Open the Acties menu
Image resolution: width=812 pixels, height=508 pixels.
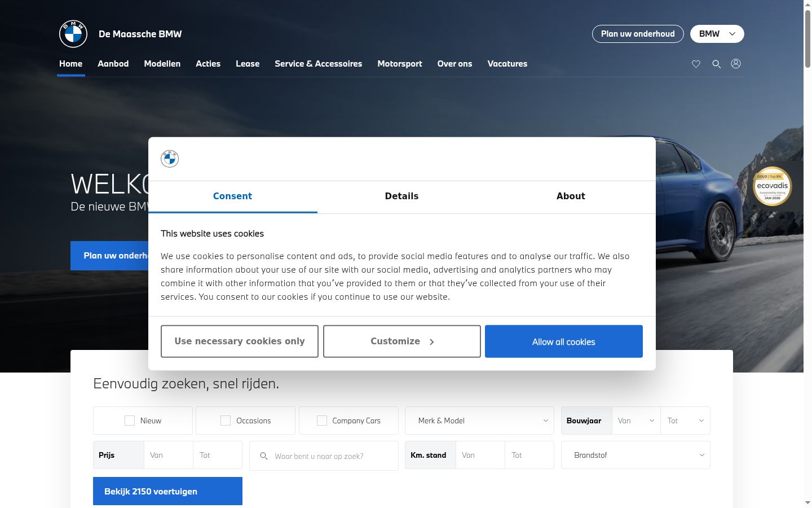(208, 64)
